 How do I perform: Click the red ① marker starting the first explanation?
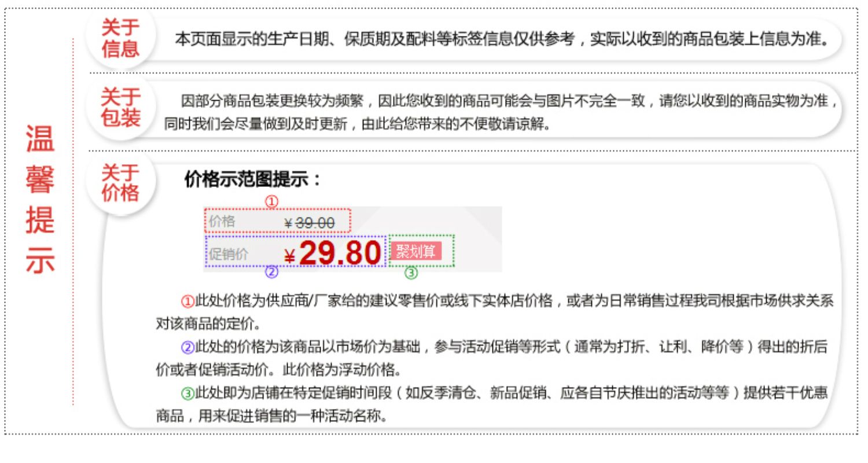click(x=187, y=302)
